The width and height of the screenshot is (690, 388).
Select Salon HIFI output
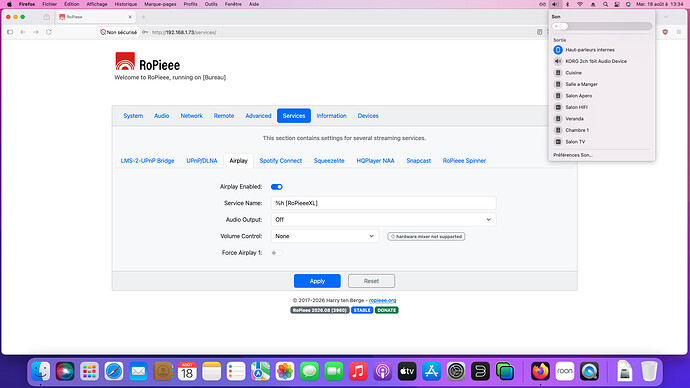point(602,107)
